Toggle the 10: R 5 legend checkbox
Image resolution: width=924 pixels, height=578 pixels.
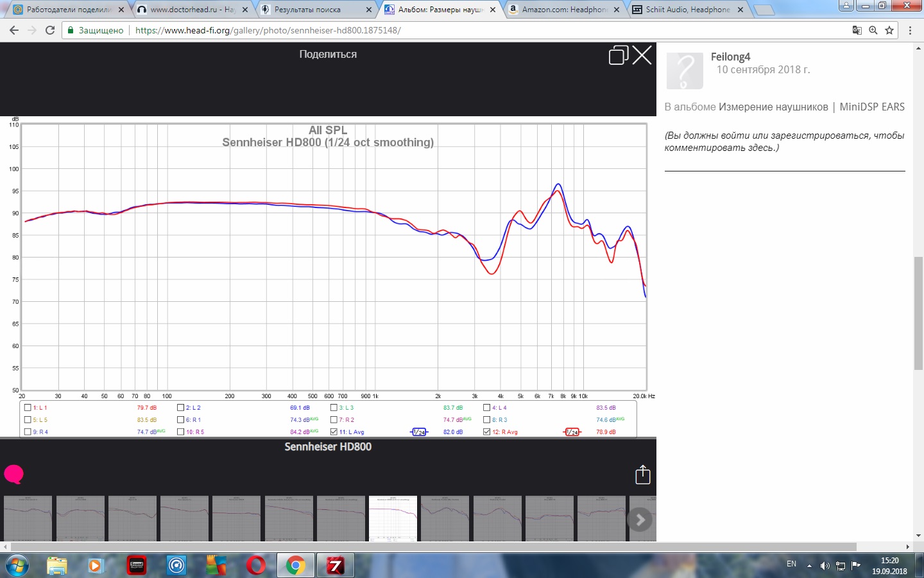click(180, 432)
